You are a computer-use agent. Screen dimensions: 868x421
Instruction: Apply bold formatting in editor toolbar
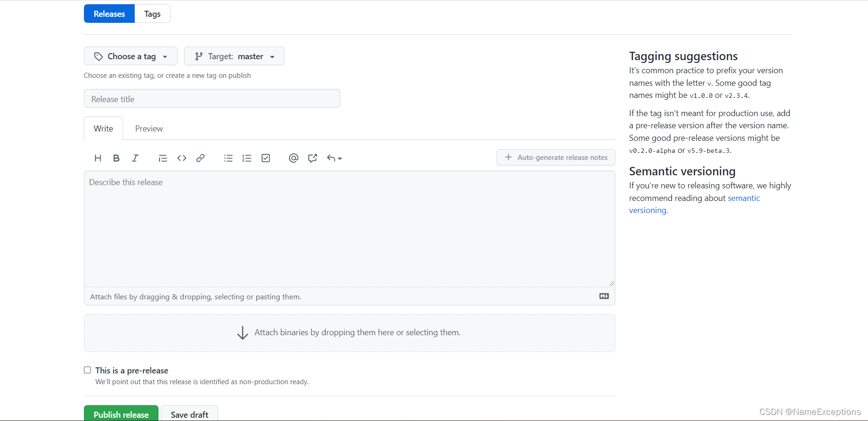coord(117,158)
